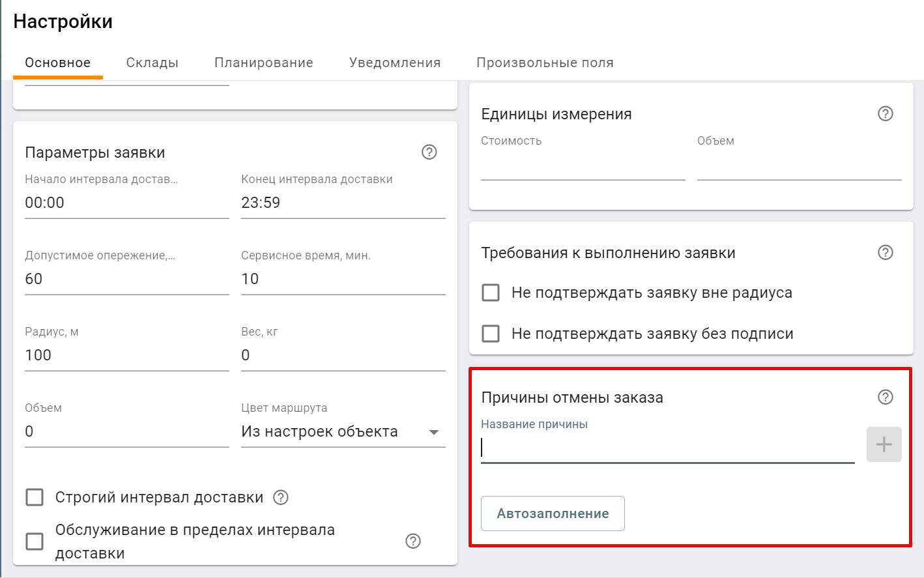Click help icon near Обслуживание в пределах интервала
Image resolution: width=924 pixels, height=578 pixels.
(x=412, y=541)
